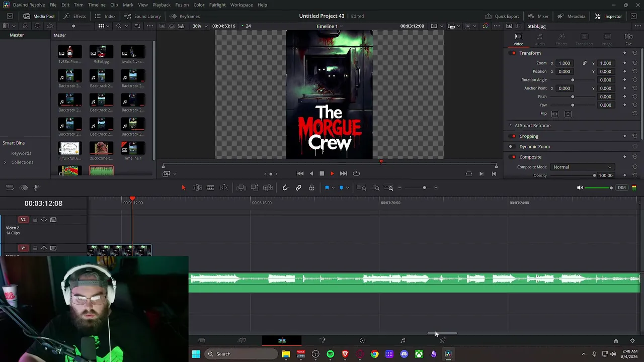Toggle Loop playback
644x362 pixels.
coord(356,173)
